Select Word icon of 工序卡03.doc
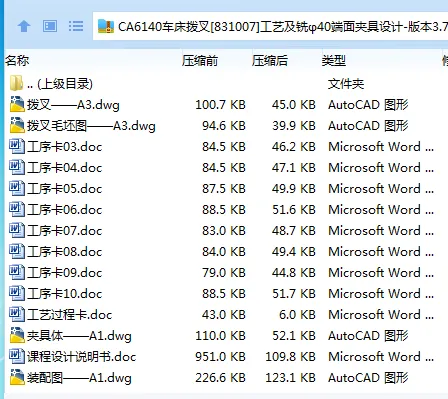 [17, 146]
